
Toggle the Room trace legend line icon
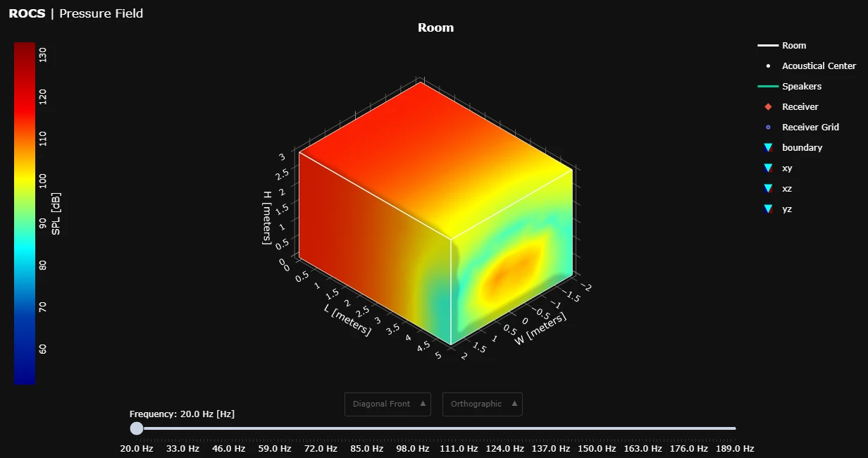pyautogui.click(x=768, y=46)
